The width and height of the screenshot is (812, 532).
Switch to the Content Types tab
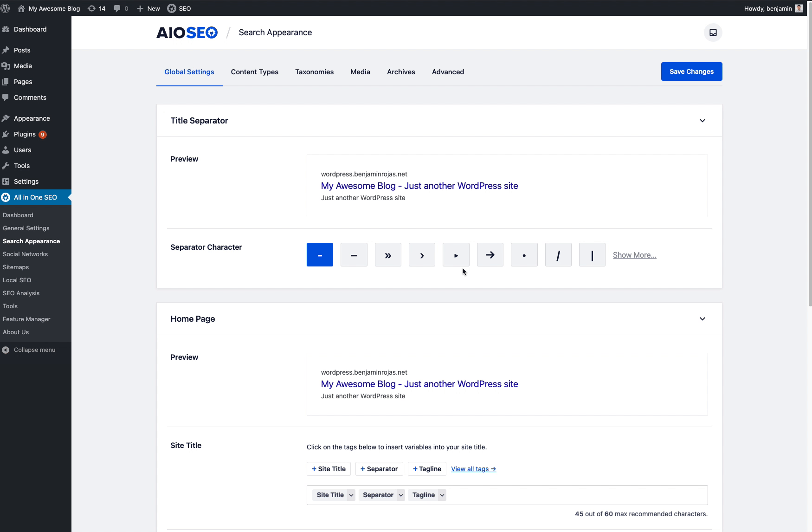click(x=255, y=72)
